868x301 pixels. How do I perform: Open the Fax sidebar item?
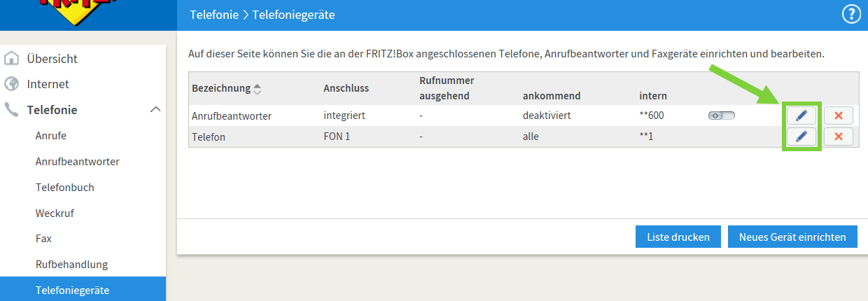point(43,239)
